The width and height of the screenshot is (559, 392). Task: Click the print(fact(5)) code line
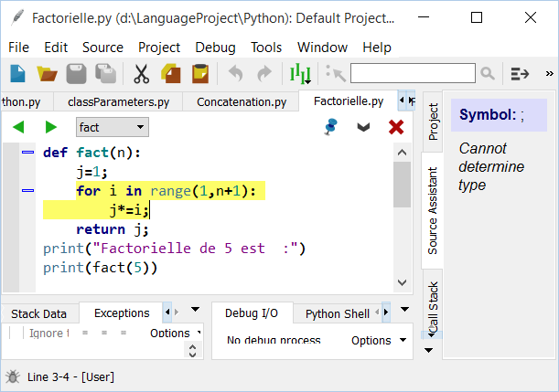coord(101,268)
